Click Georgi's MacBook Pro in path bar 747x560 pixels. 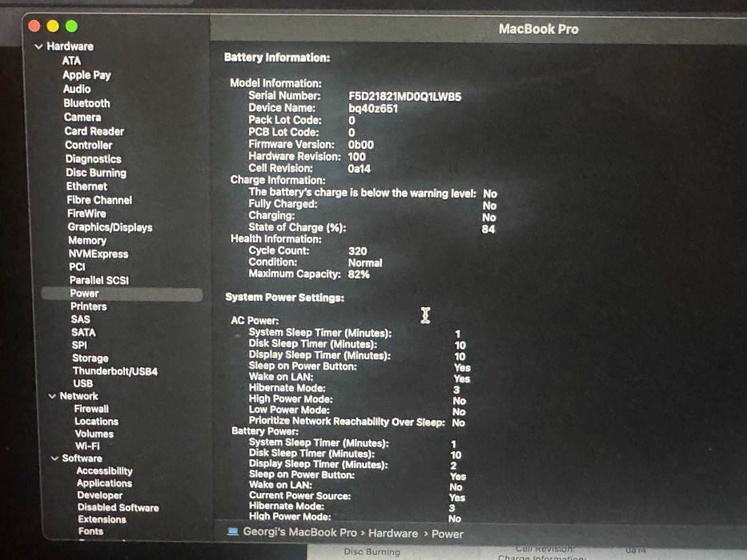(x=299, y=532)
